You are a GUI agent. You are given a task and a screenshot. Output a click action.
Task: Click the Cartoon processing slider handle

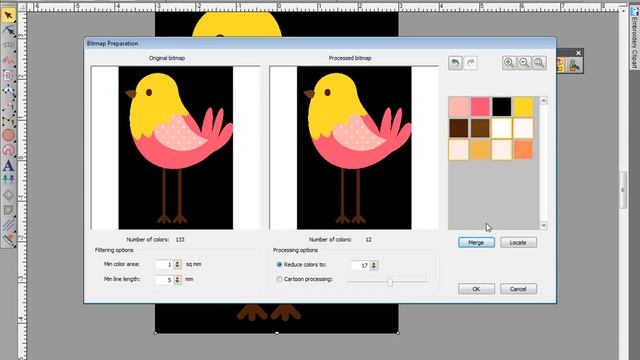390,282
